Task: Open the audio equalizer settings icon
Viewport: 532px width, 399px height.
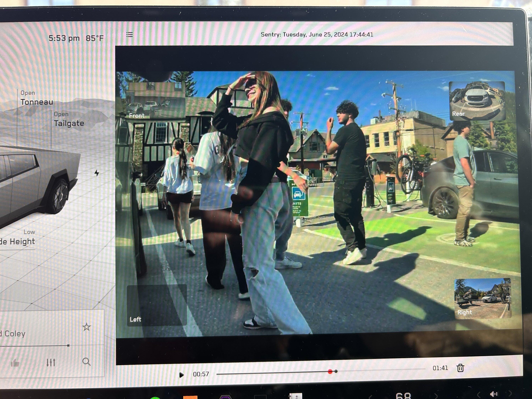Action: pyautogui.click(x=51, y=362)
